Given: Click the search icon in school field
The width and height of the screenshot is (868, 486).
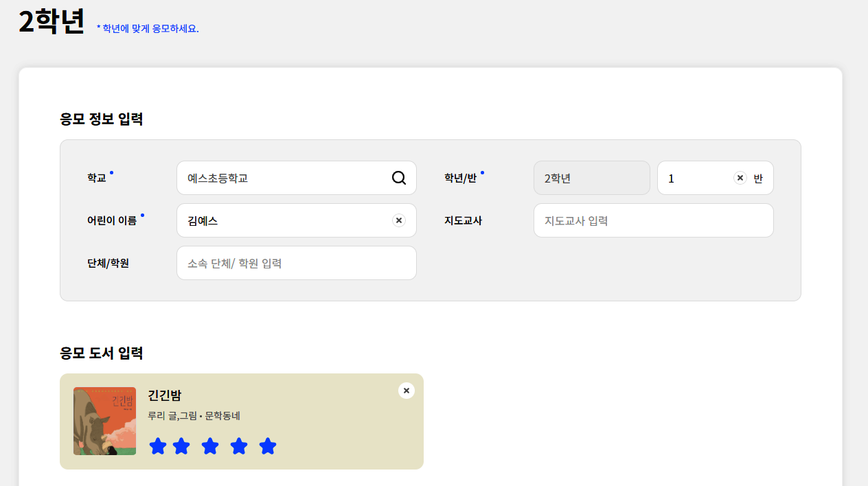Looking at the screenshot, I should [399, 178].
